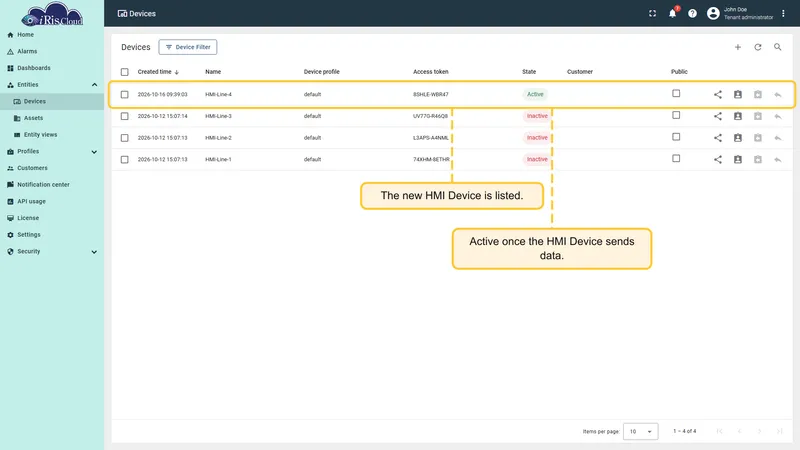Expand the Security section chevron
Image resolution: width=800 pixels, height=450 pixels.
tap(94, 252)
